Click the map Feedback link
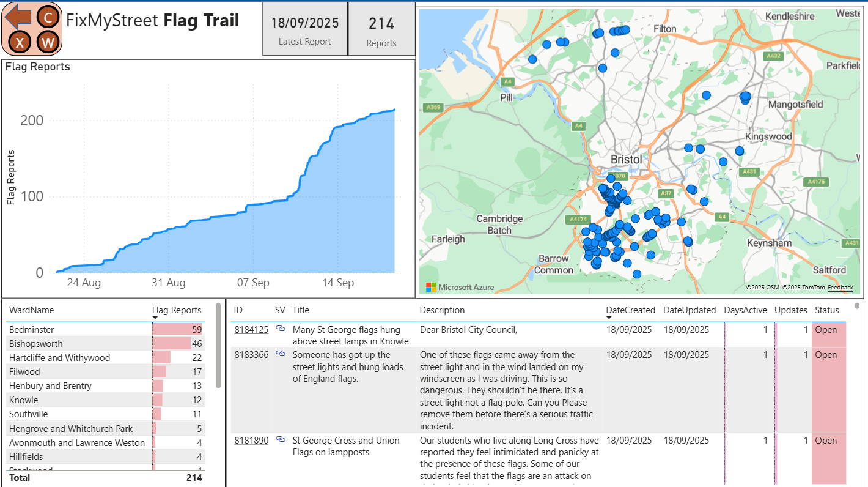This screenshot has height=487, width=868. pos(840,288)
